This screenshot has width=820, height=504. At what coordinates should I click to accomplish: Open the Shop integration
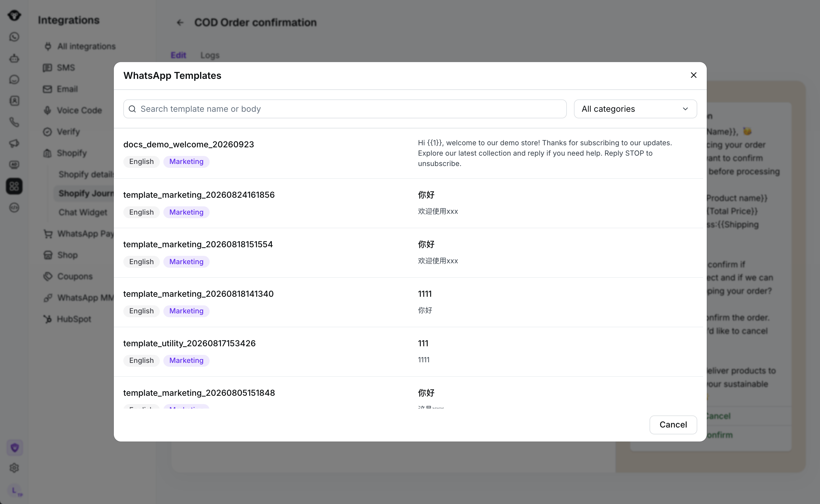61,255
